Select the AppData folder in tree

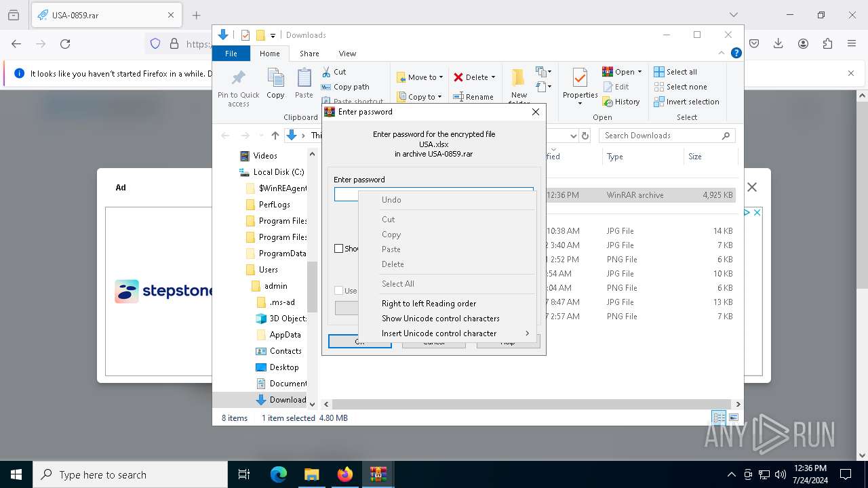coord(285,335)
